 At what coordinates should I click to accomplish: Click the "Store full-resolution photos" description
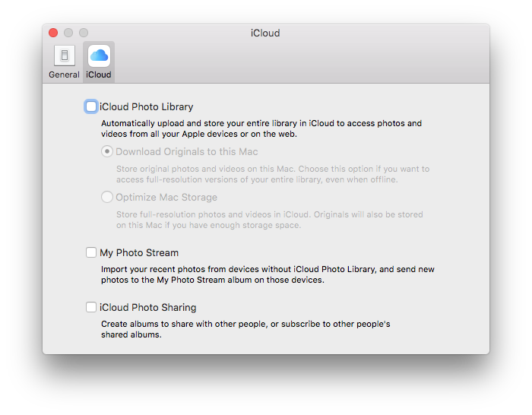pos(269,220)
